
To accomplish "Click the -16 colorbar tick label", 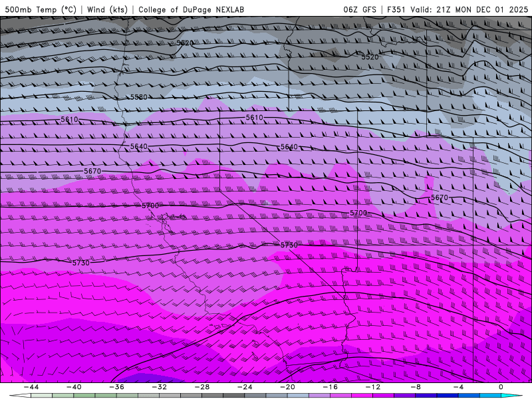I will (x=330, y=387).
